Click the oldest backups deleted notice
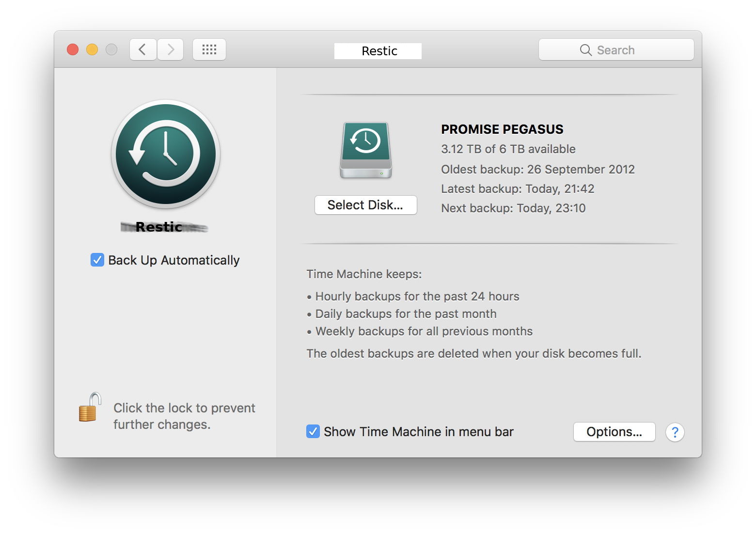The height and width of the screenshot is (535, 756). (x=474, y=354)
